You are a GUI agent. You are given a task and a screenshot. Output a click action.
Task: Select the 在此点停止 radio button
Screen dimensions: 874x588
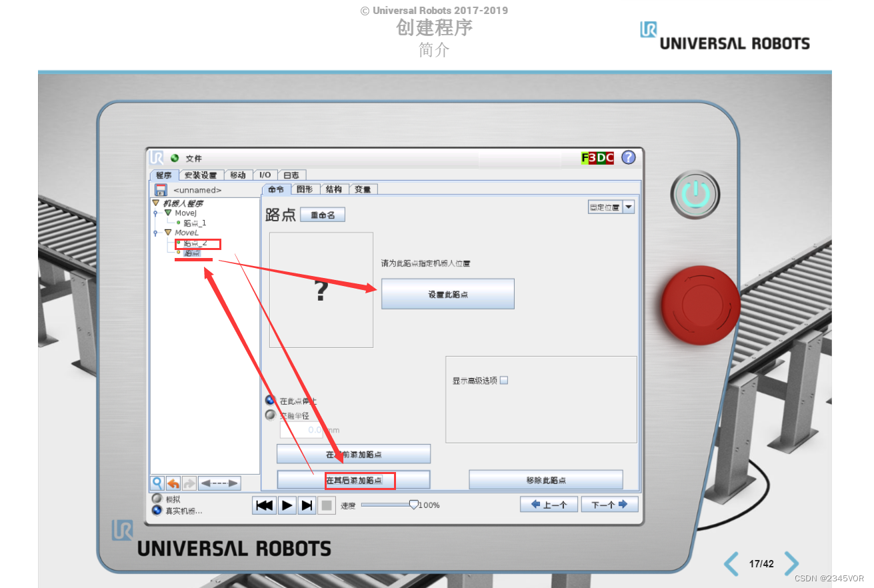(270, 401)
